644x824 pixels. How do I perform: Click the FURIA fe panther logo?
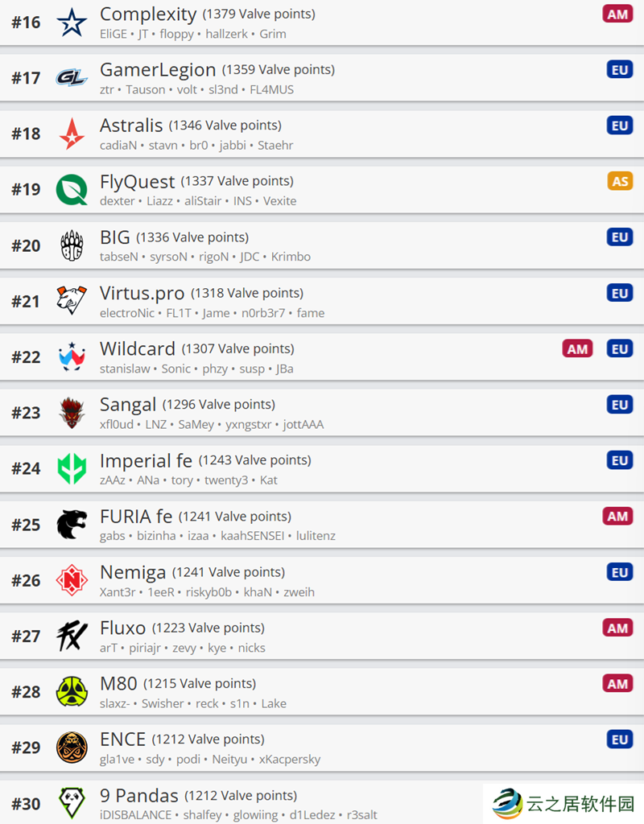click(x=72, y=525)
